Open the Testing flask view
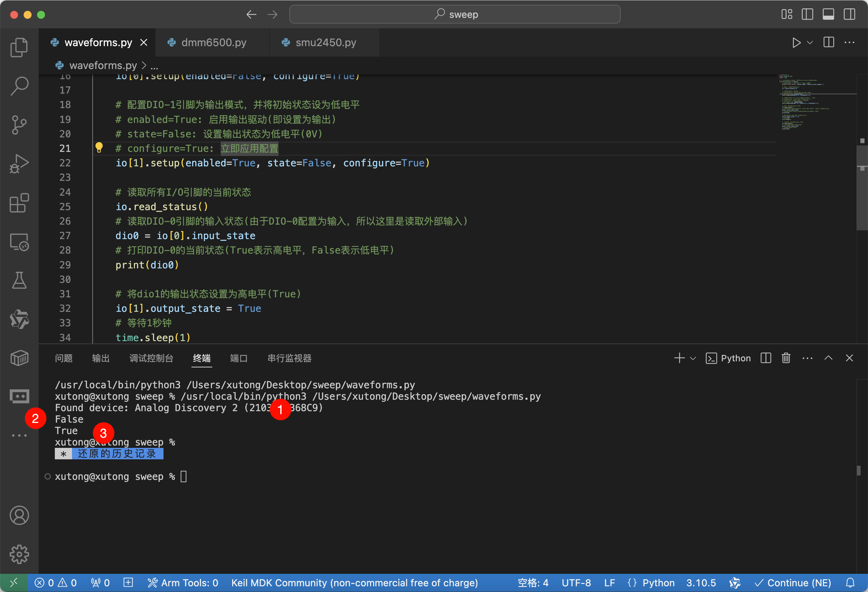This screenshot has width=868, height=592. pos(19,280)
